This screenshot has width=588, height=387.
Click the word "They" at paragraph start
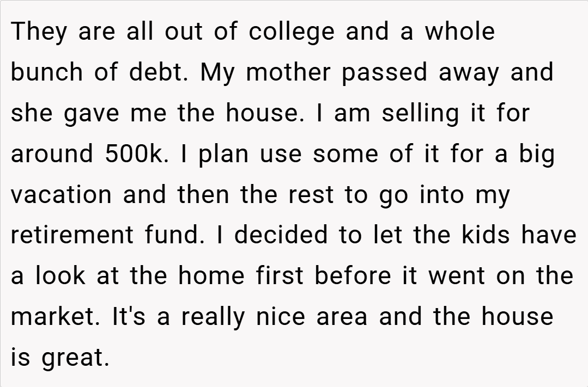click(x=40, y=32)
